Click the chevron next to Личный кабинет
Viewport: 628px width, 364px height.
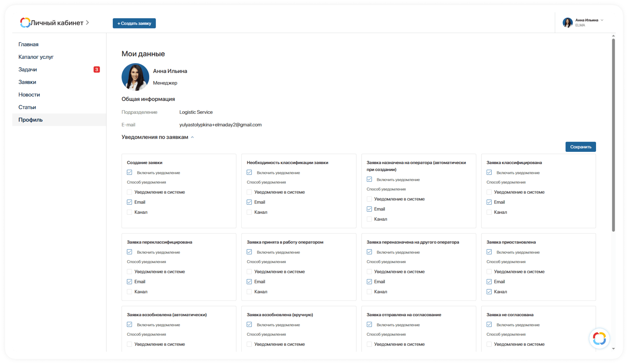click(x=87, y=23)
